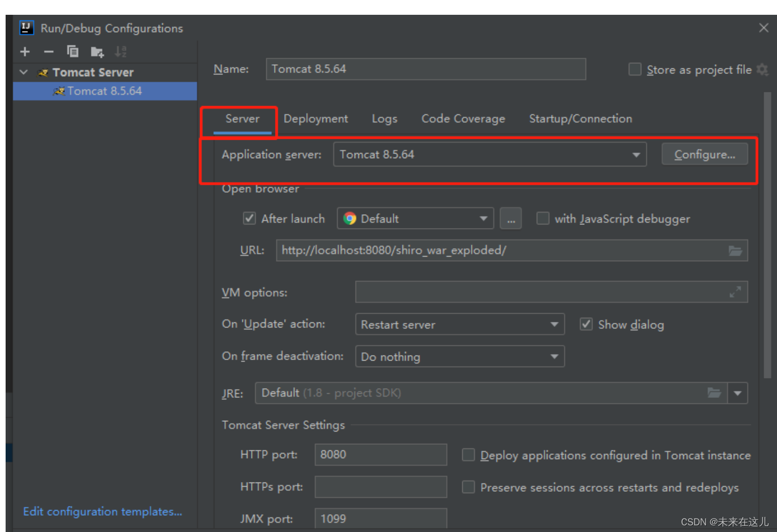The width and height of the screenshot is (777, 532).
Task: Select Tomcat 8.5.64 configuration in tree
Action: point(105,91)
